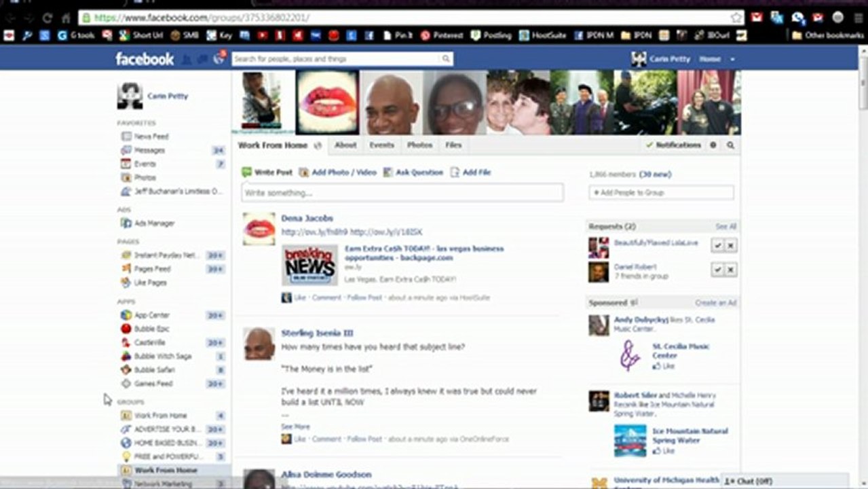The height and width of the screenshot is (489, 868).
Task: Open News Feed from left sidebar
Action: tap(151, 137)
